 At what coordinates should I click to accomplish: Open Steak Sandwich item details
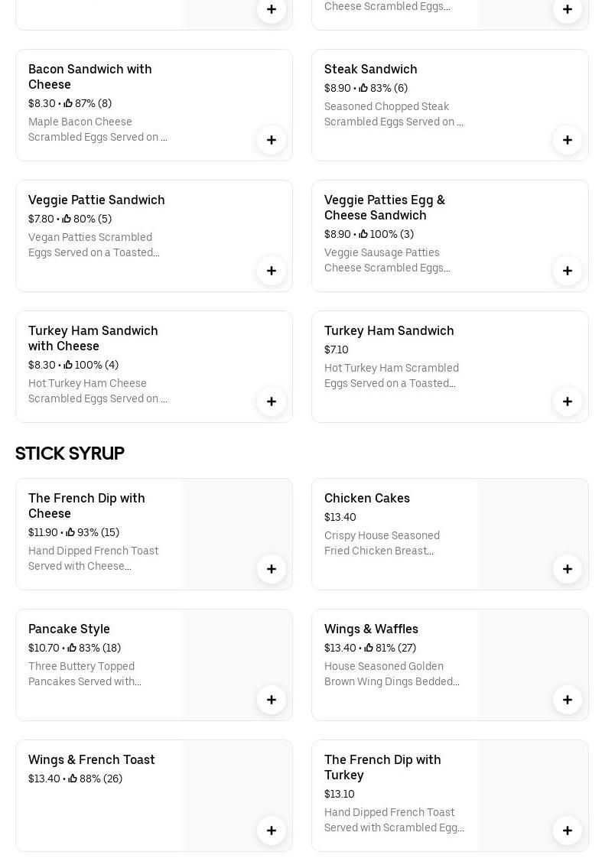[x=370, y=69]
